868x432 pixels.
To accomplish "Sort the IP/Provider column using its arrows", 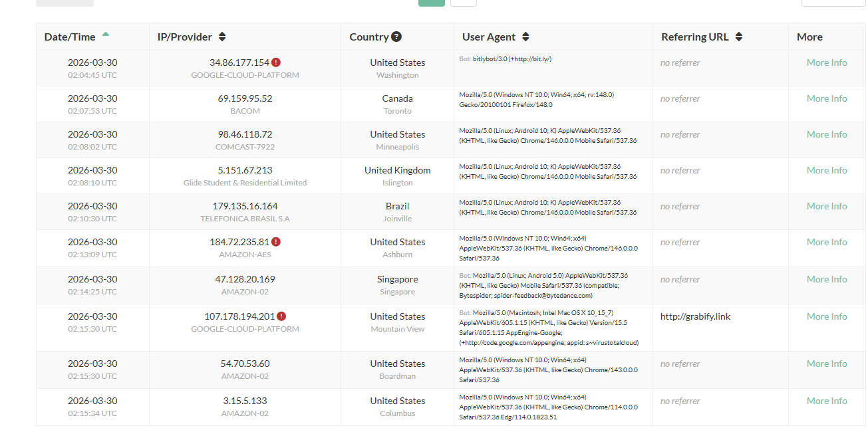I will tap(222, 37).
